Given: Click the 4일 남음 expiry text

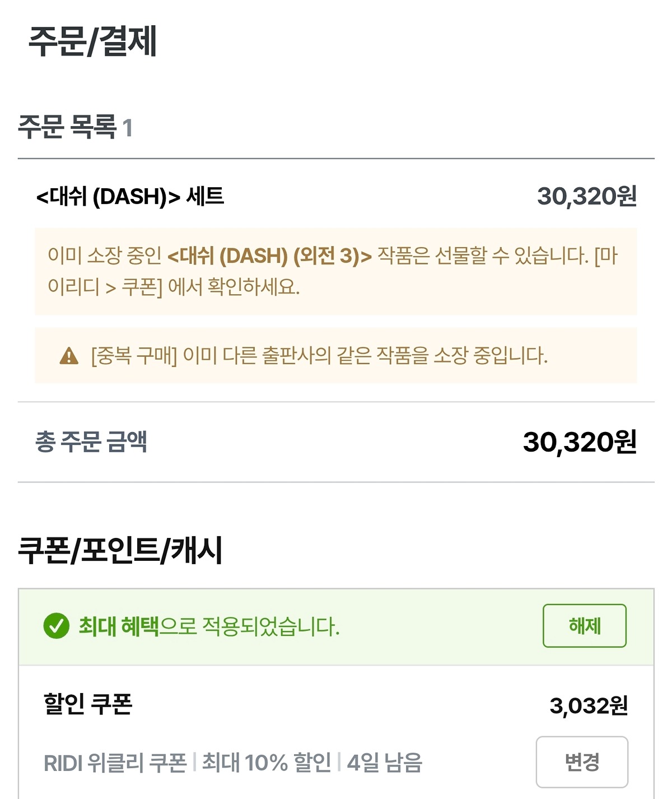Looking at the screenshot, I should (384, 763).
